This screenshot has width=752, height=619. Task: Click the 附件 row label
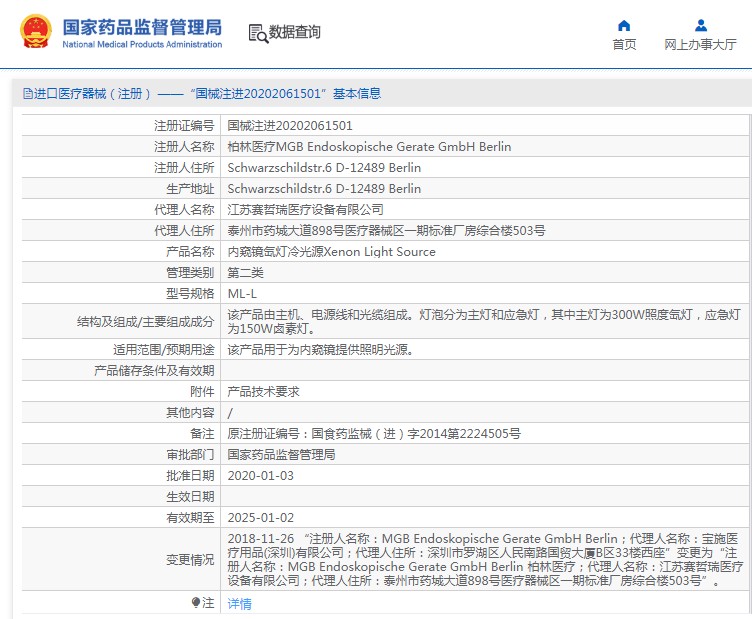[202, 392]
